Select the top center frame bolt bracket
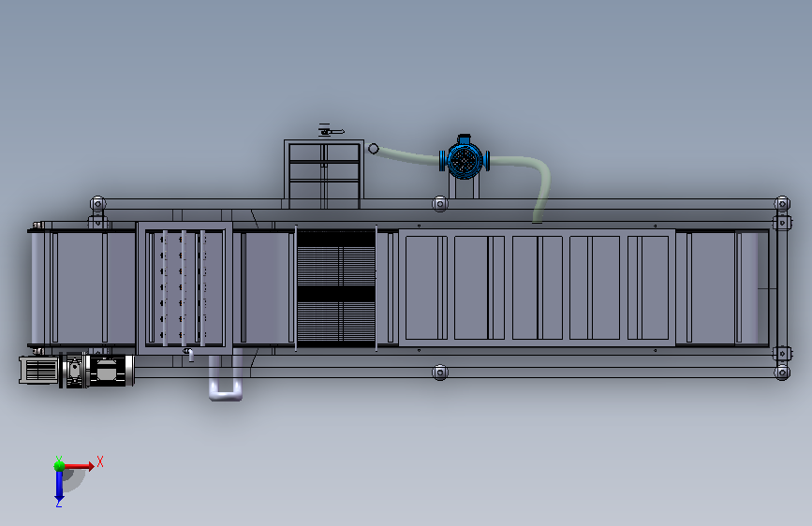 pyautogui.click(x=439, y=204)
